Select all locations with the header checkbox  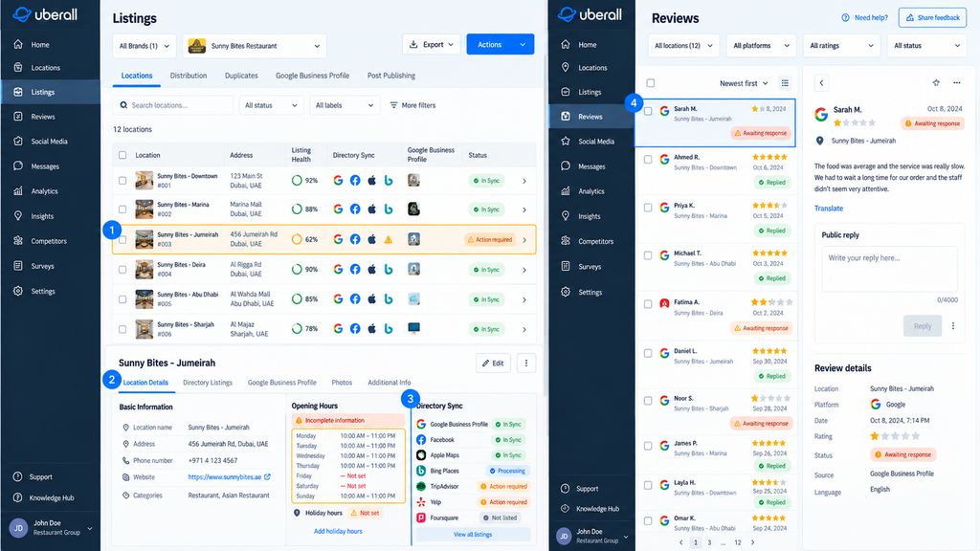pos(122,155)
